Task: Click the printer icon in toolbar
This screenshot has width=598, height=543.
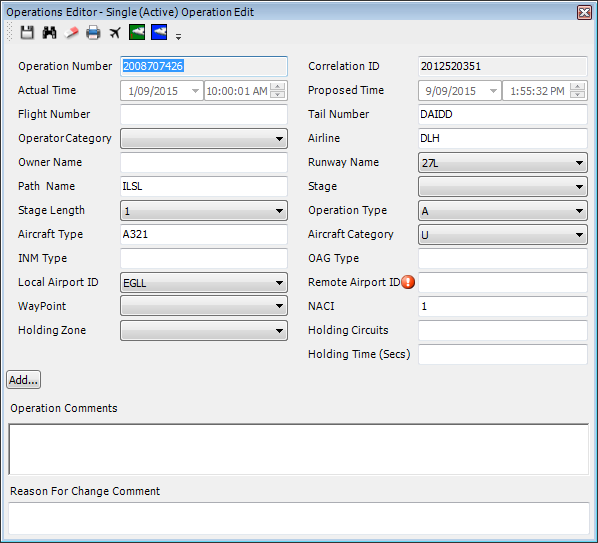Action: point(93,33)
